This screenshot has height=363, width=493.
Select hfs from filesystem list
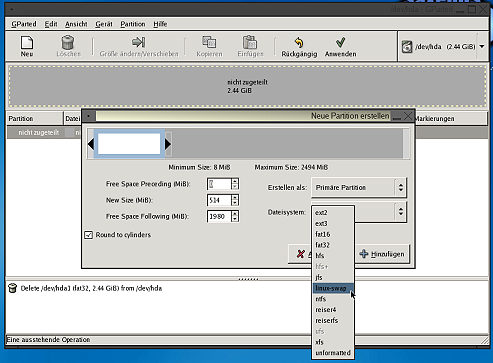click(333, 256)
